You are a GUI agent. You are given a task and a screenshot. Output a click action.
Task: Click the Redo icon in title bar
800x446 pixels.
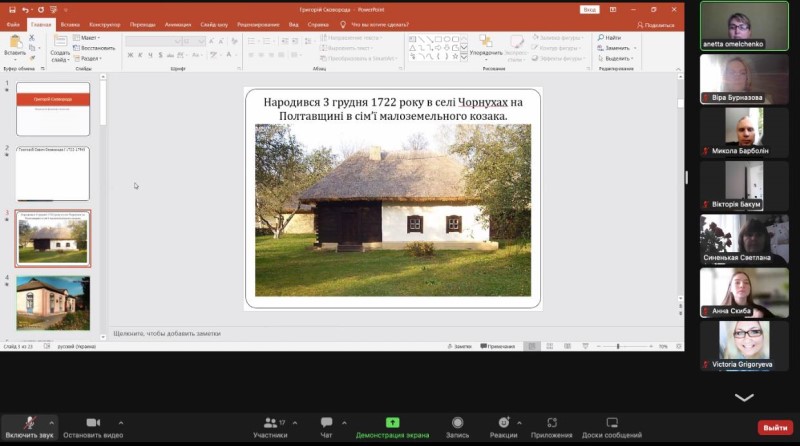[x=40, y=10]
